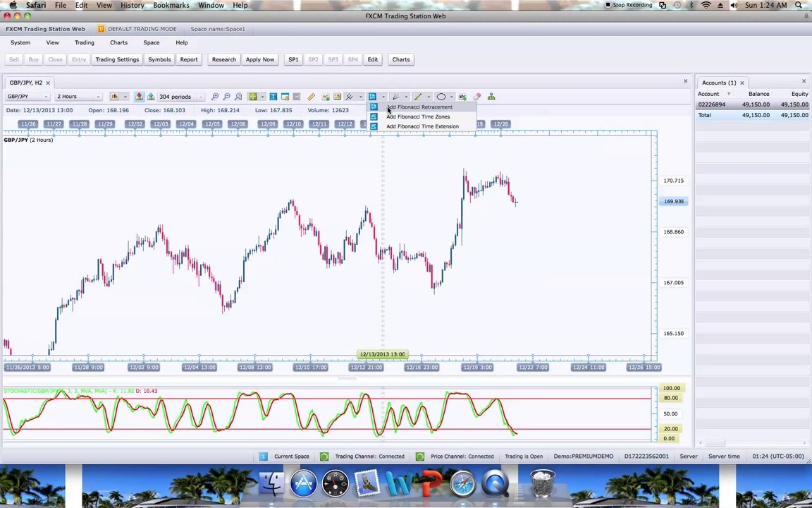This screenshot has width=812, height=508.
Task: Select the Andrews pitchfork fan tool
Action: click(395, 97)
